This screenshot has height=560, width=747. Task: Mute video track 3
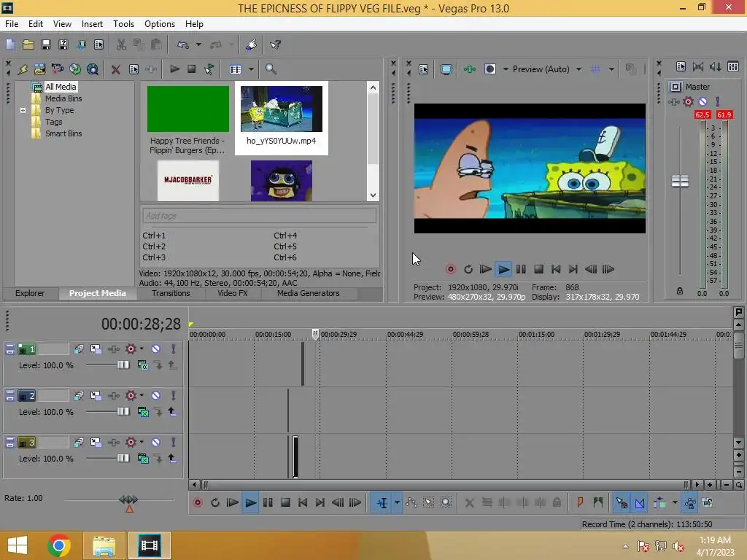click(x=156, y=443)
